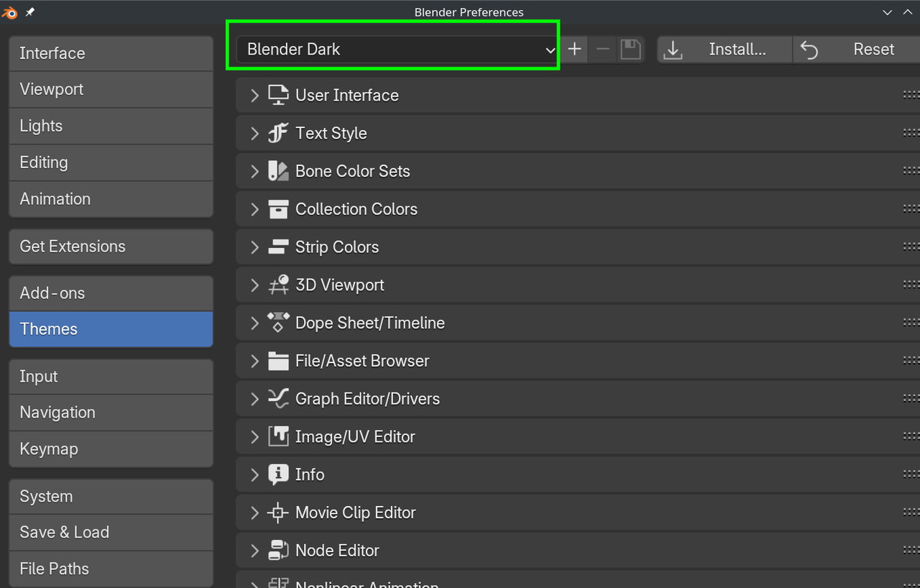The image size is (920, 588).
Task: Click the User Interface monitor icon
Action: 278,95
